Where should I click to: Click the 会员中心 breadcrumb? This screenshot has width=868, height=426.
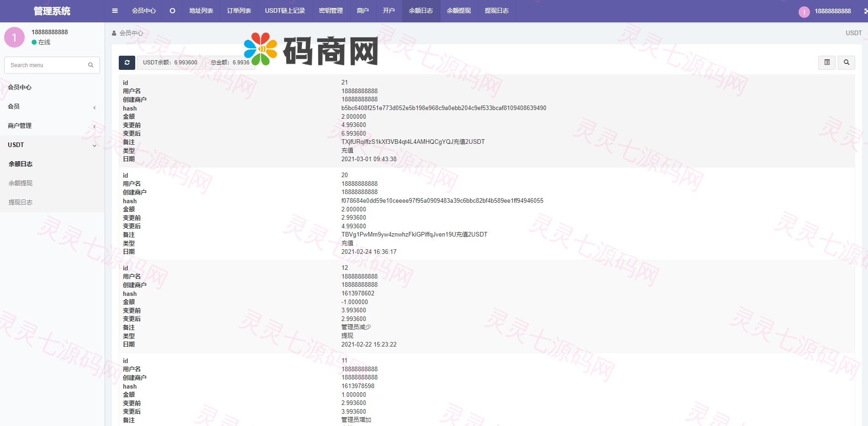point(131,33)
